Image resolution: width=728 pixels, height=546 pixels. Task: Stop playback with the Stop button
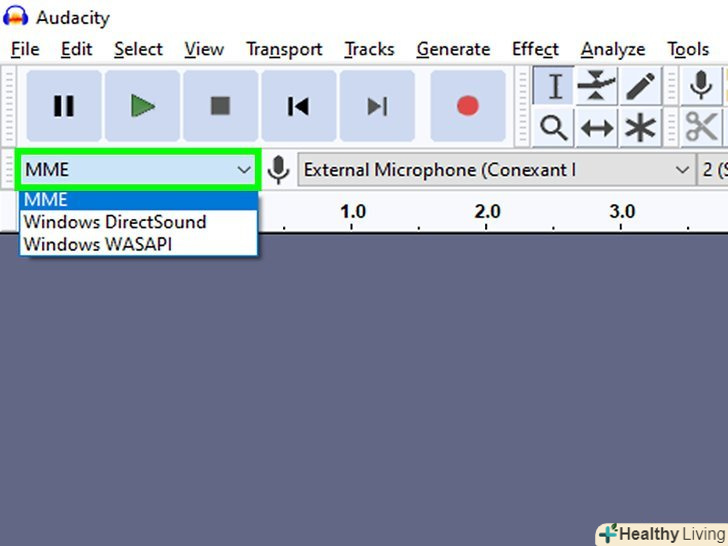[x=221, y=106]
